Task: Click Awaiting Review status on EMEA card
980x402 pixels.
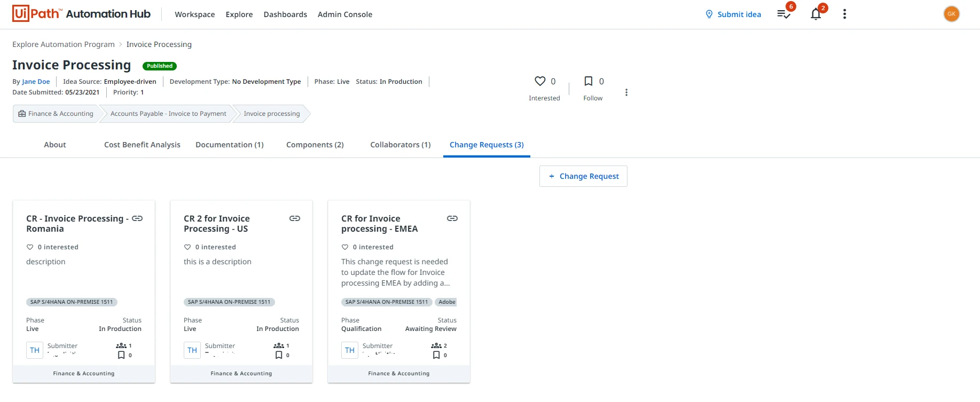Action: click(x=431, y=329)
